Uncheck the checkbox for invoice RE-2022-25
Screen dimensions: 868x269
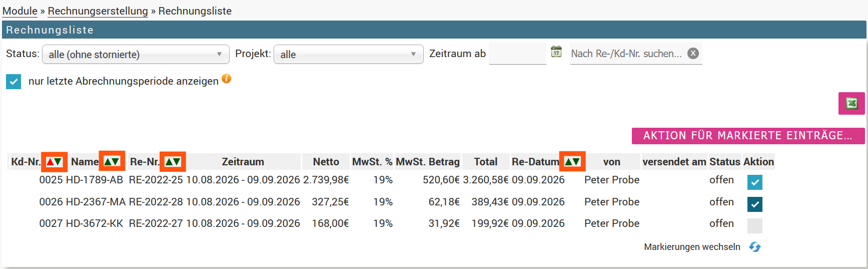[755, 182]
